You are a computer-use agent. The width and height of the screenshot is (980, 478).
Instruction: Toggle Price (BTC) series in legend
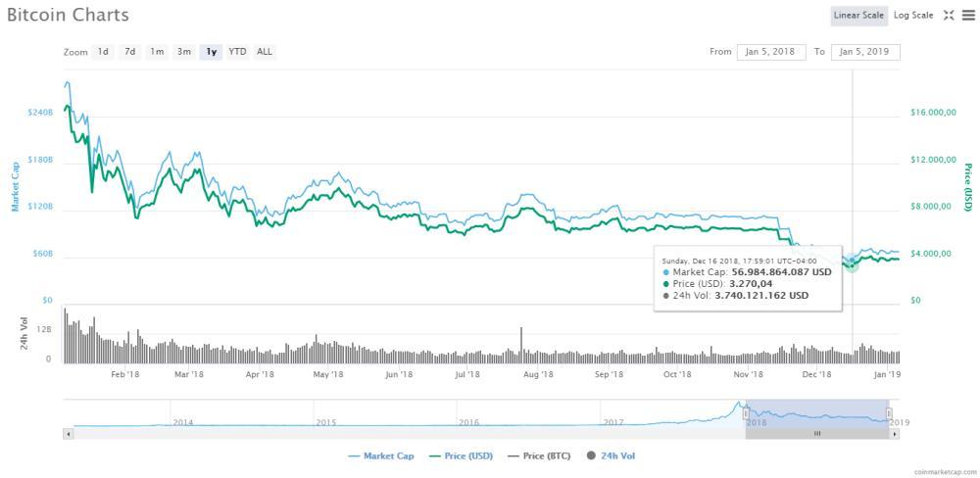(x=539, y=456)
